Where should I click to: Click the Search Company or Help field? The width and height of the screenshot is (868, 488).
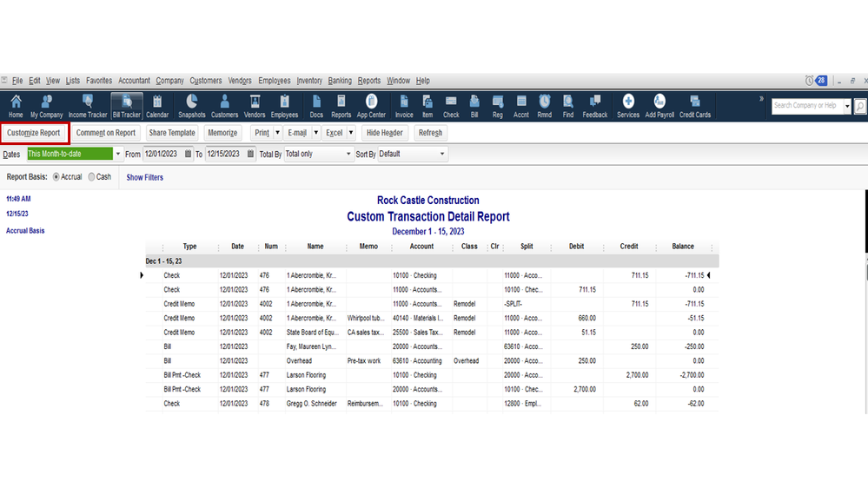pos(807,106)
